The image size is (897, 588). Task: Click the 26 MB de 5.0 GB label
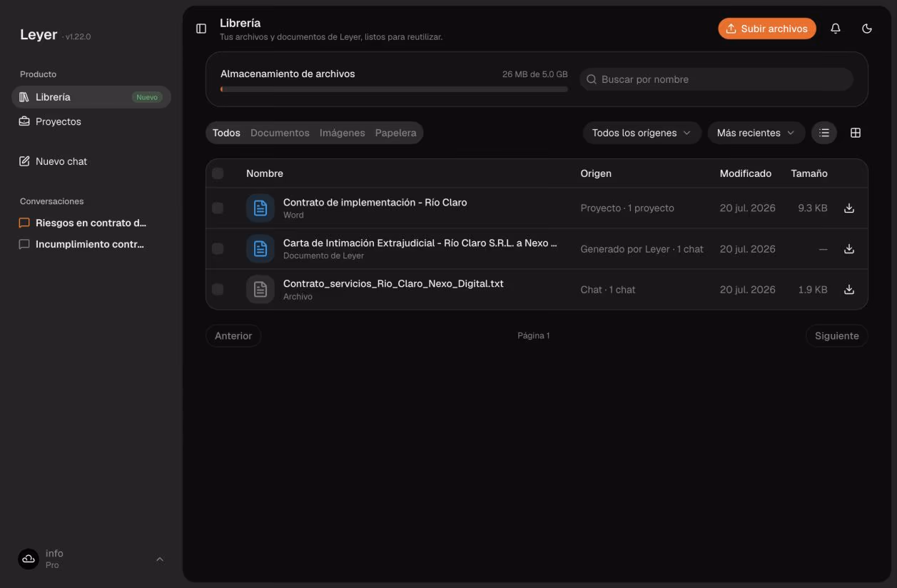click(x=535, y=74)
